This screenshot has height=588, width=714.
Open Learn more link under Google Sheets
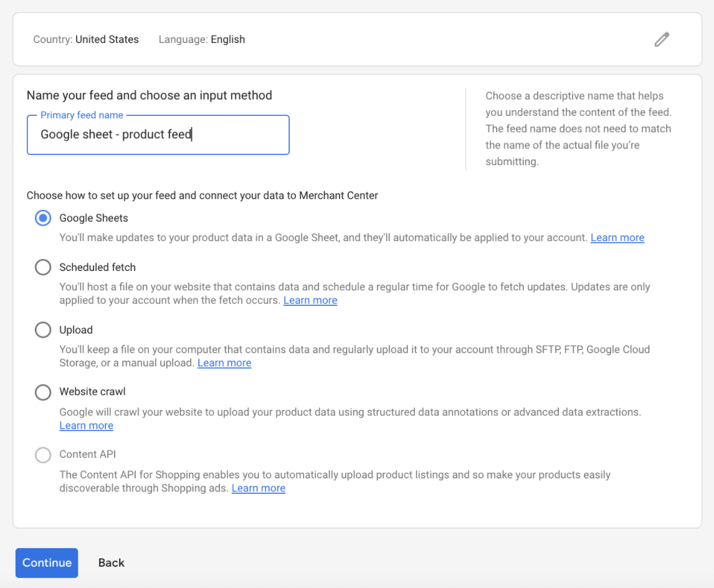(617, 237)
